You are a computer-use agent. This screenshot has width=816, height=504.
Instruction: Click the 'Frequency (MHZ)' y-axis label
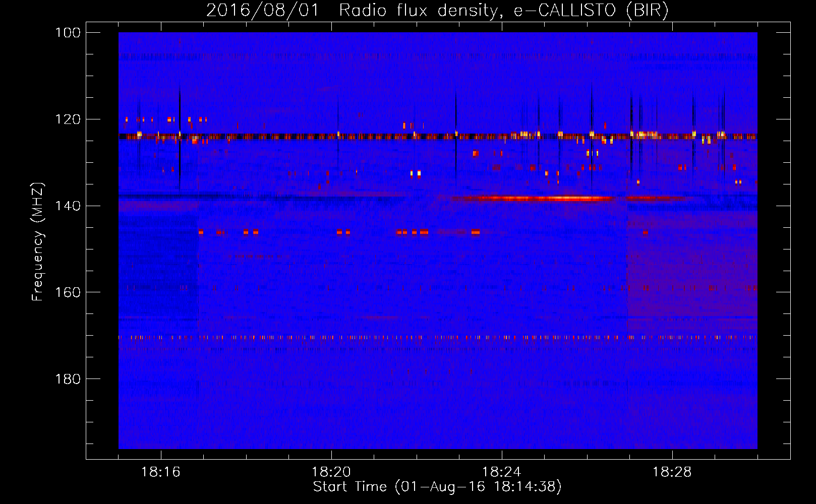pos(38,241)
